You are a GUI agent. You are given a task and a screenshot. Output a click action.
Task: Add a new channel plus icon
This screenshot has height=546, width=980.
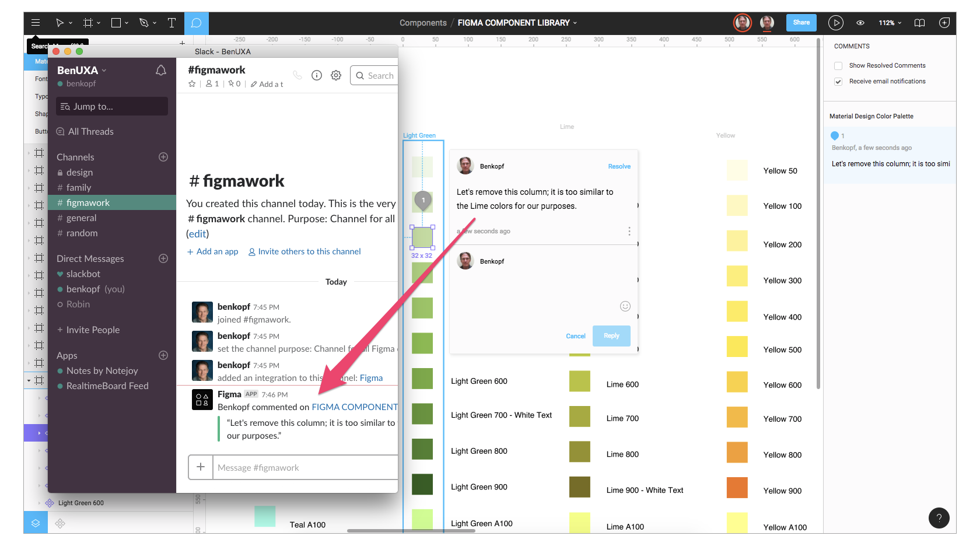163,157
